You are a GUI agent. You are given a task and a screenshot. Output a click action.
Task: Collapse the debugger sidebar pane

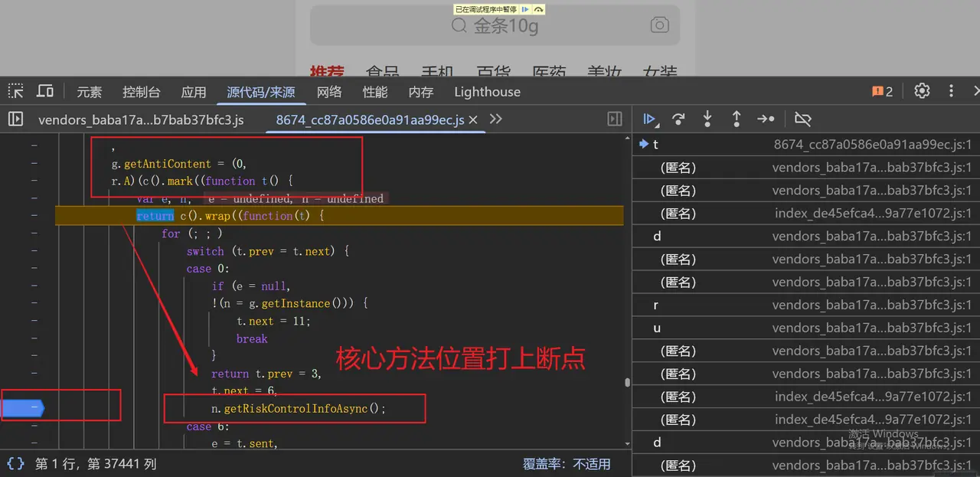[x=614, y=119]
